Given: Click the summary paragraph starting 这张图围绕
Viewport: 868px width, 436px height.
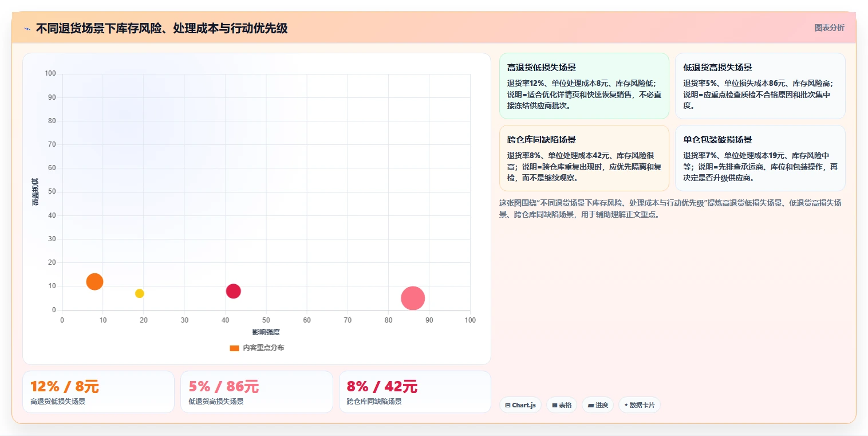Looking at the screenshot, I should click(670, 209).
